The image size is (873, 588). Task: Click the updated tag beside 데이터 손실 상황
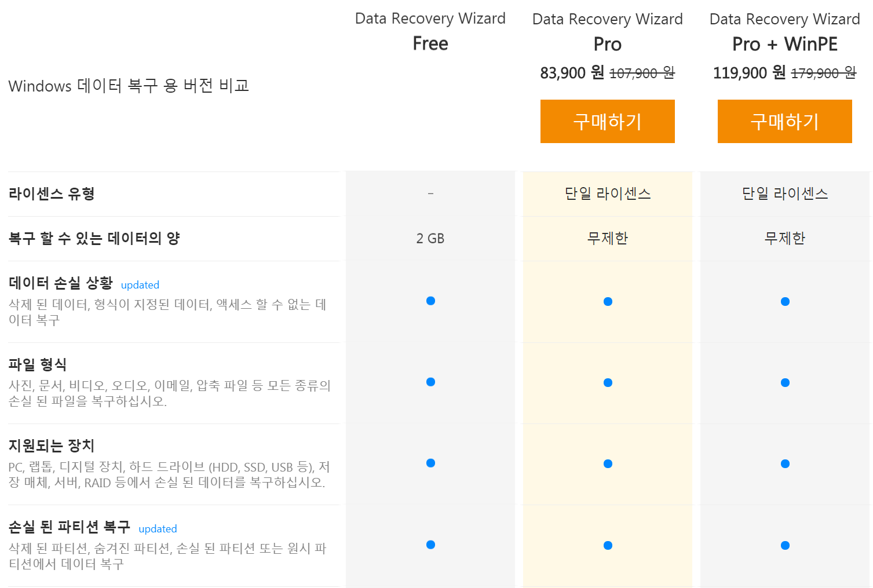pos(140,285)
